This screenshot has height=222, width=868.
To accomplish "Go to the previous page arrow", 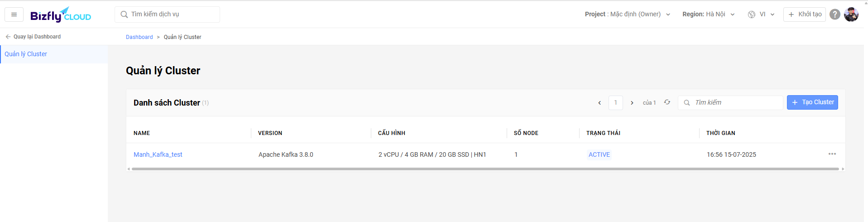I will pyautogui.click(x=599, y=103).
